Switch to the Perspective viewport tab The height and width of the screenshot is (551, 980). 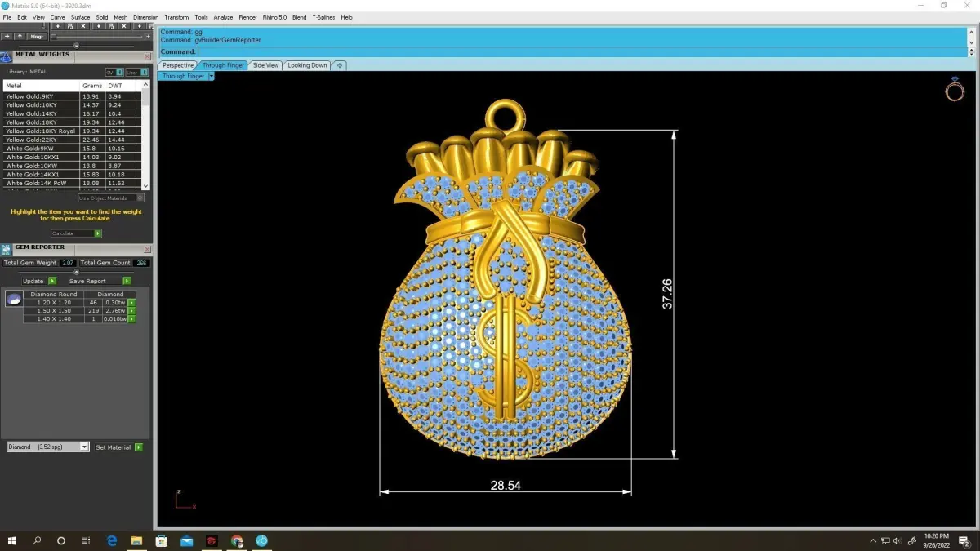click(177, 65)
